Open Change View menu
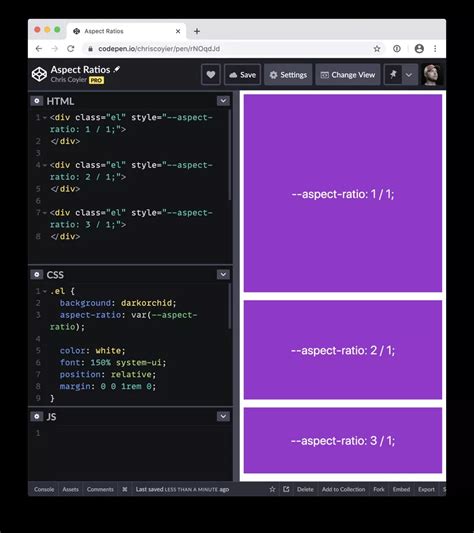The width and height of the screenshot is (474, 533). point(348,74)
